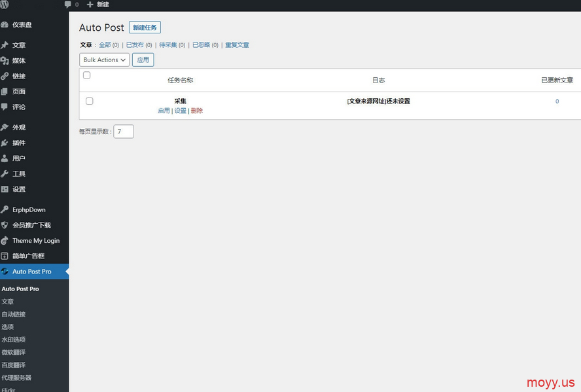Open the 自动链接 submenu item

(14, 314)
